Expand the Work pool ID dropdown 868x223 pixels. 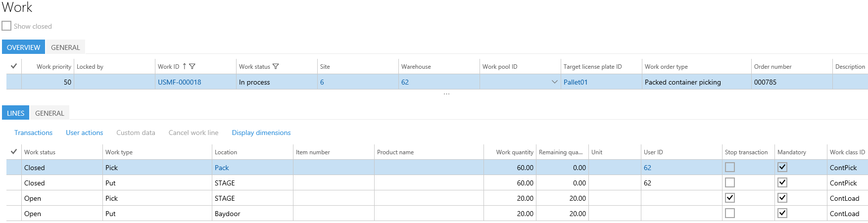[554, 82]
